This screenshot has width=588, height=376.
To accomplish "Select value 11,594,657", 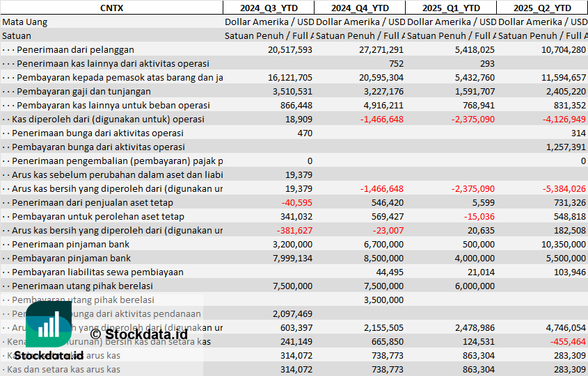I will [x=563, y=78].
